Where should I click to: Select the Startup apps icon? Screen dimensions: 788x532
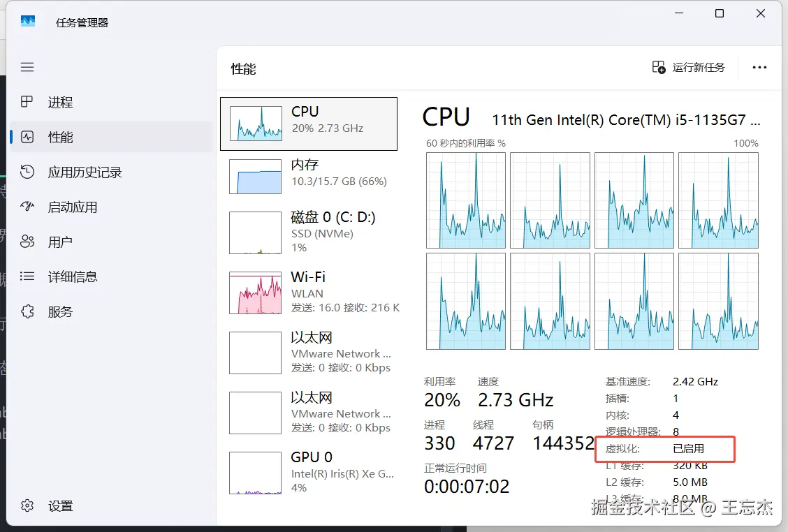click(27, 207)
